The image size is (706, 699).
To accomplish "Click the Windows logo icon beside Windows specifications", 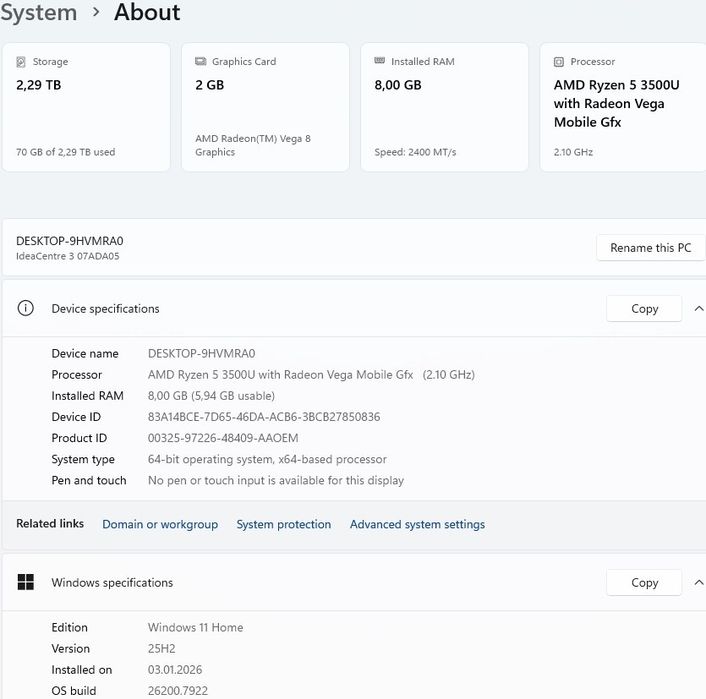I will (26, 582).
